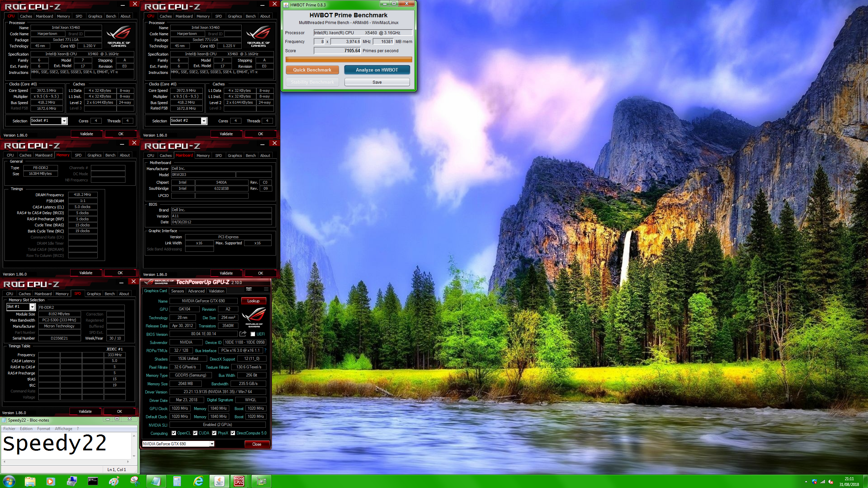Click the Driver Version field in GPU-Z

click(x=218, y=392)
